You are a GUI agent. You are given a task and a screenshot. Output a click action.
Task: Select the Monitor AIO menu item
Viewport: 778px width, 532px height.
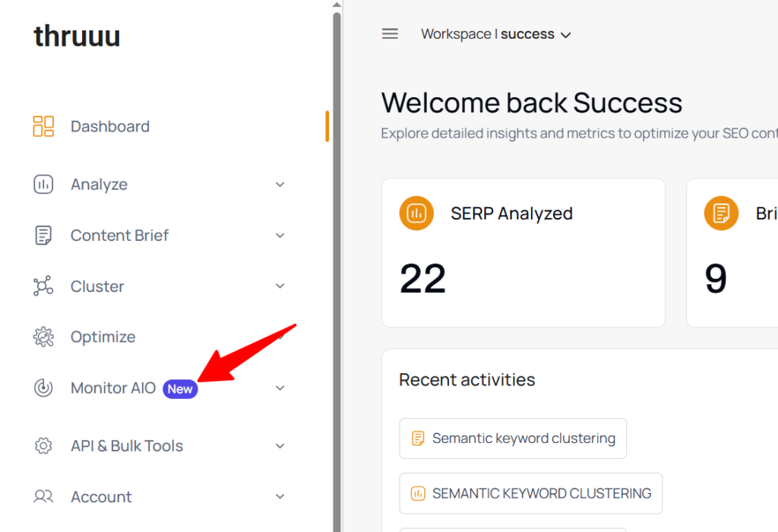point(113,388)
